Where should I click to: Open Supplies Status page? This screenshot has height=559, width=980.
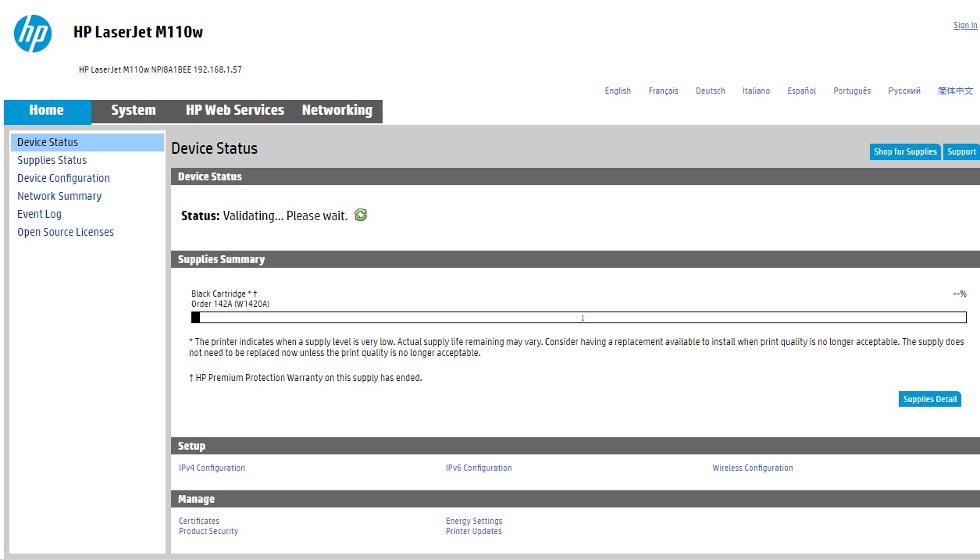tap(52, 160)
